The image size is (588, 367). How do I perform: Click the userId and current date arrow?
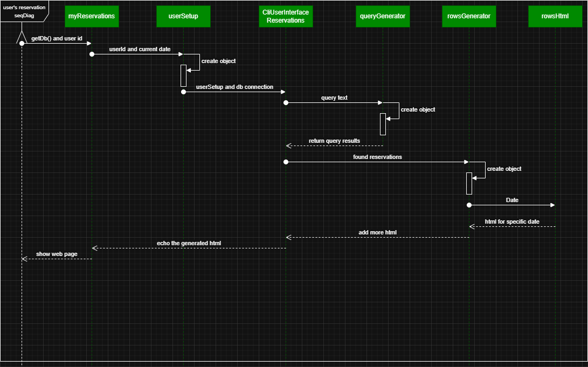coord(140,49)
